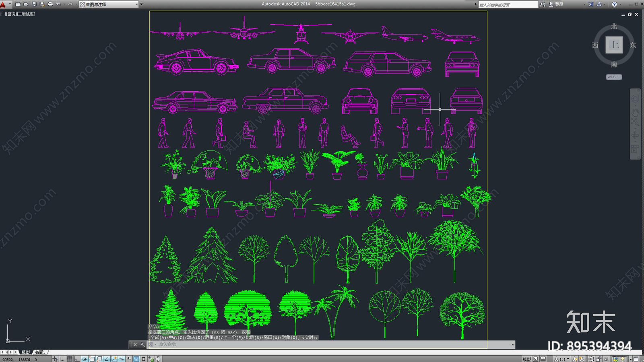Click the Quick View Layouts icon
Screen dimensions: 644x362
536,359
